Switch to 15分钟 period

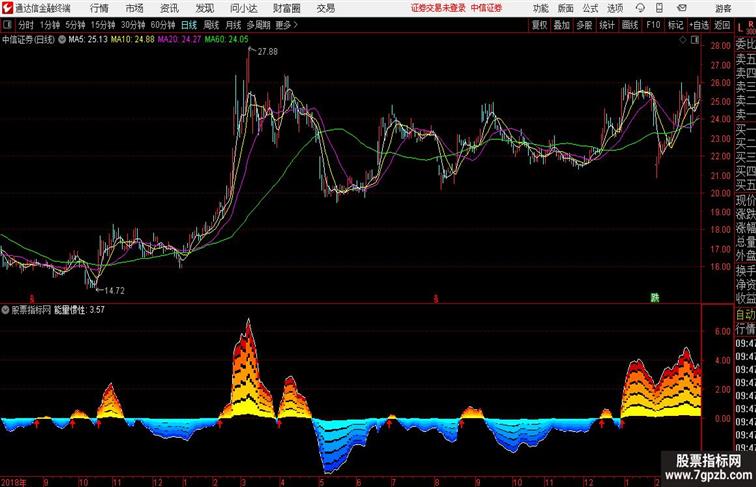[x=103, y=25]
